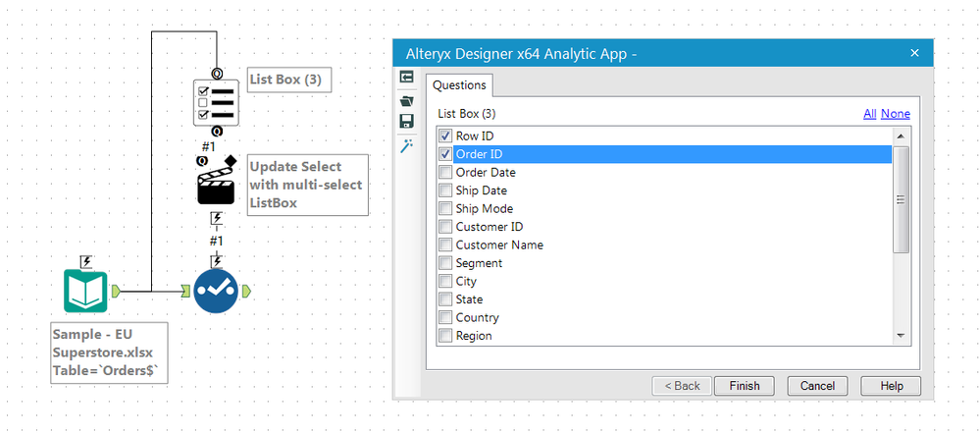The height and width of the screenshot is (434, 980).
Task: Click the Help button
Action: point(891,386)
